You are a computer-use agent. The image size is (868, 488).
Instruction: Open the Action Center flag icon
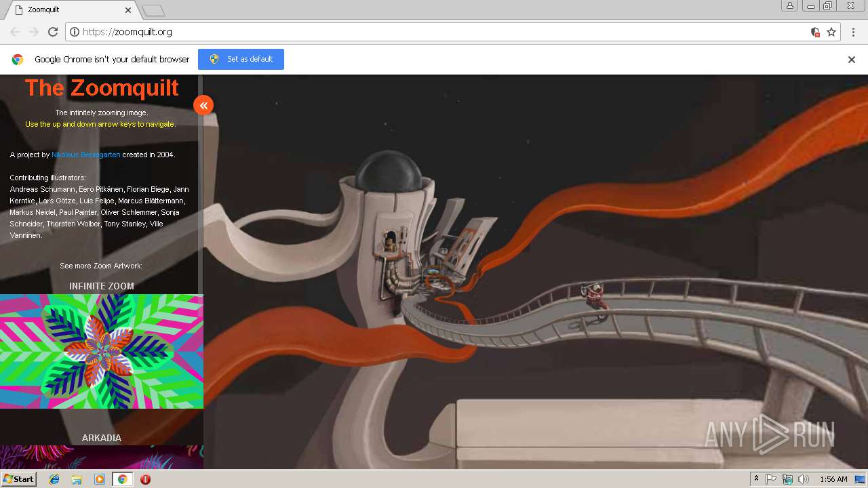(x=771, y=479)
